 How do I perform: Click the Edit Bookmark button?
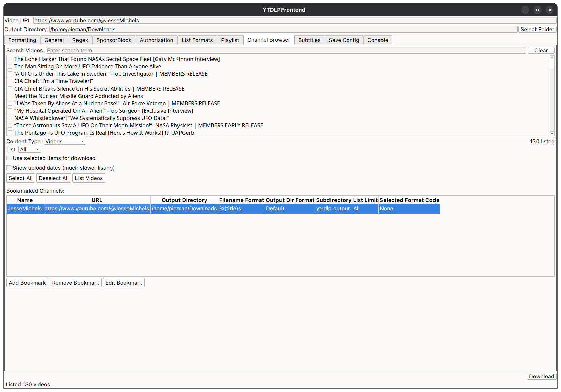click(x=124, y=283)
